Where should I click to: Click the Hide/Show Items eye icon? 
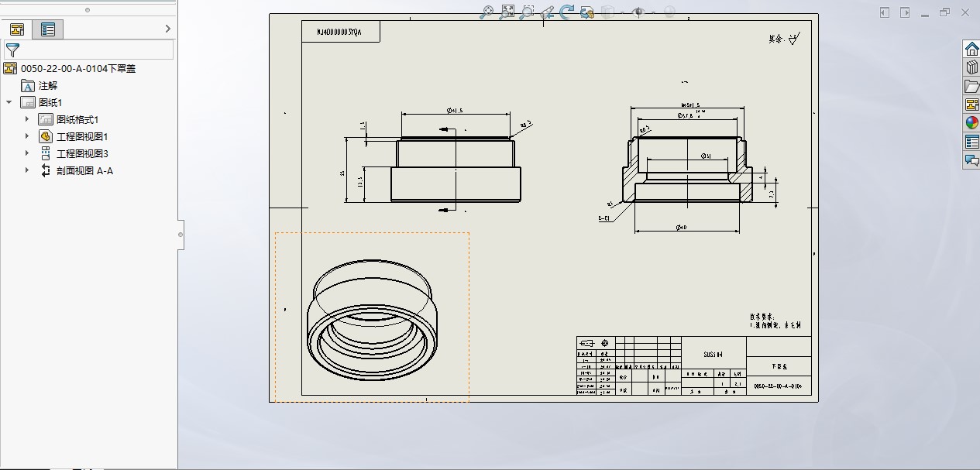point(638,12)
